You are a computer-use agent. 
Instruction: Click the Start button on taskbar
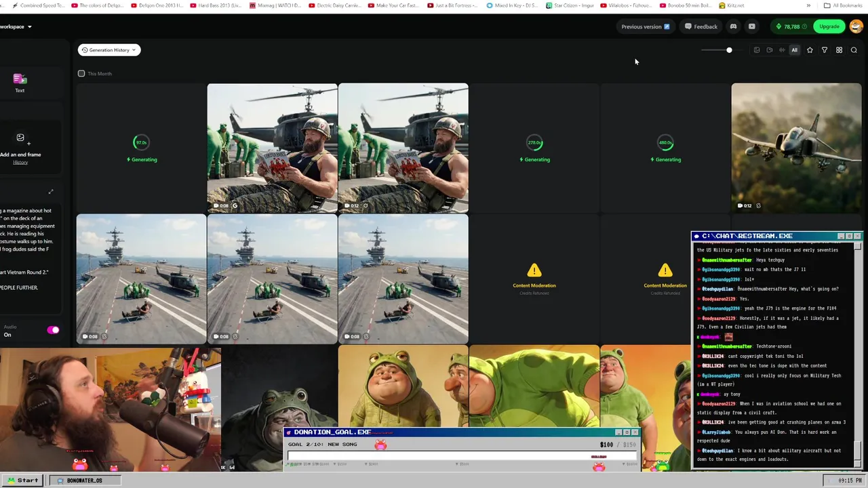point(22,480)
